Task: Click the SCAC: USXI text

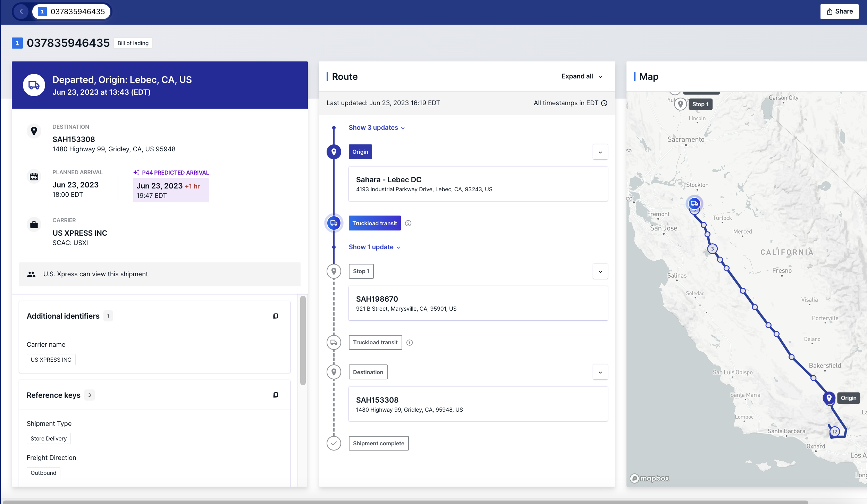Action: (x=70, y=243)
